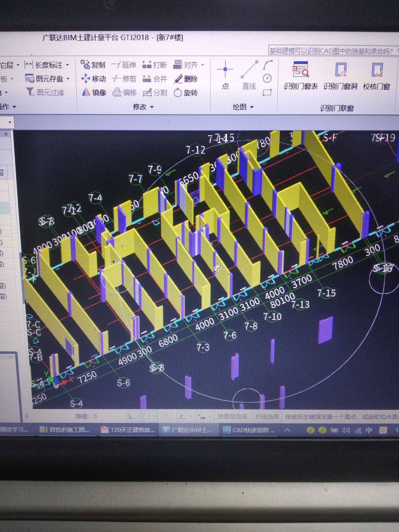
Task: Open CAD快速看图 taskbar item
Action: point(249,430)
